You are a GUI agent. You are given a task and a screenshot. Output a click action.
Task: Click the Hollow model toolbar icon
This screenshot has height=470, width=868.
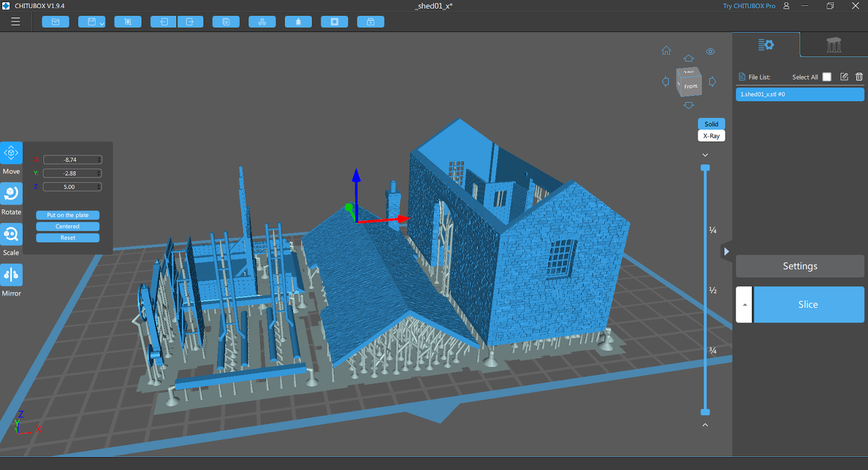tap(298, 22)
